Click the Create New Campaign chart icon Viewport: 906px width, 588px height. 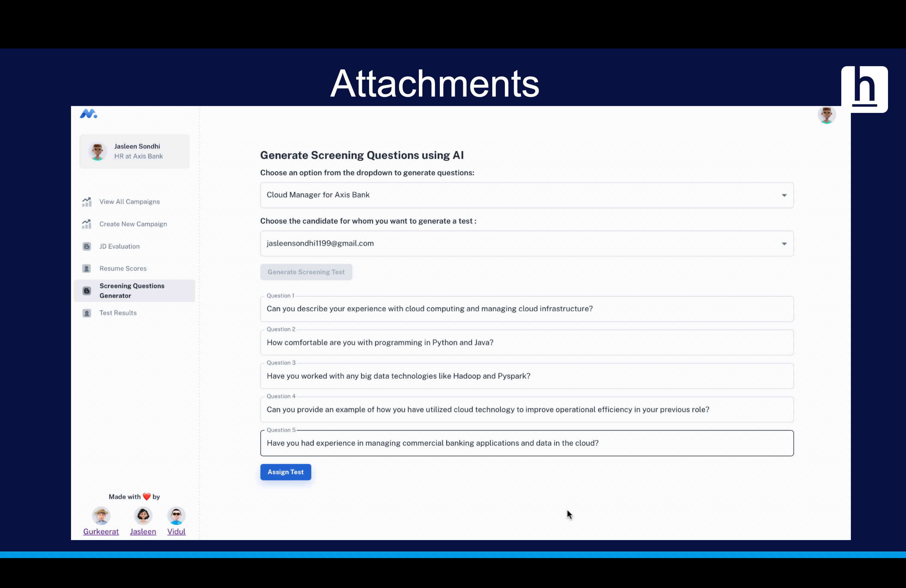pyautogui.click(x=87, y=224)
